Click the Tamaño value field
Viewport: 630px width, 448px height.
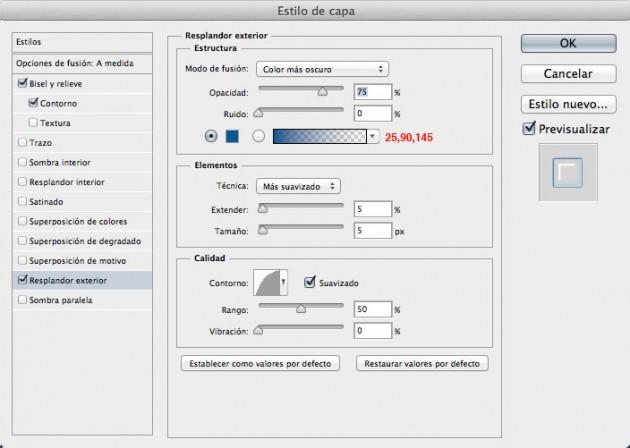[x=372, y=231]
